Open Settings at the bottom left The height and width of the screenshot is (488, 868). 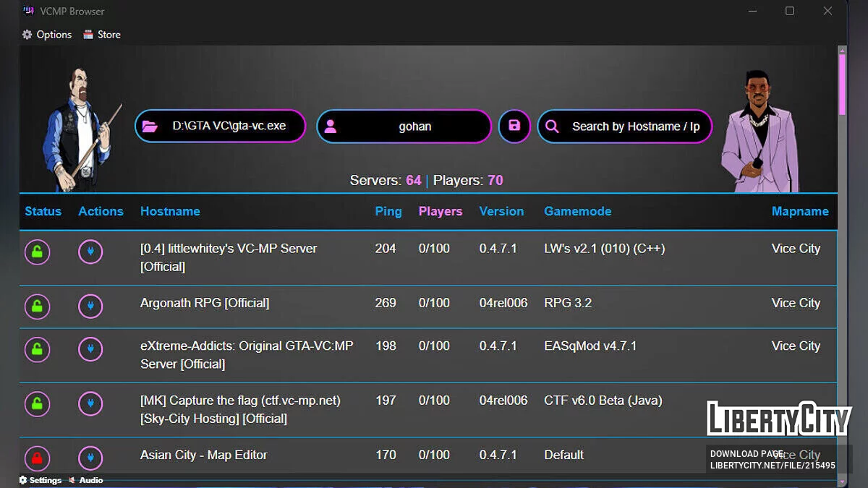click(41, 480)
